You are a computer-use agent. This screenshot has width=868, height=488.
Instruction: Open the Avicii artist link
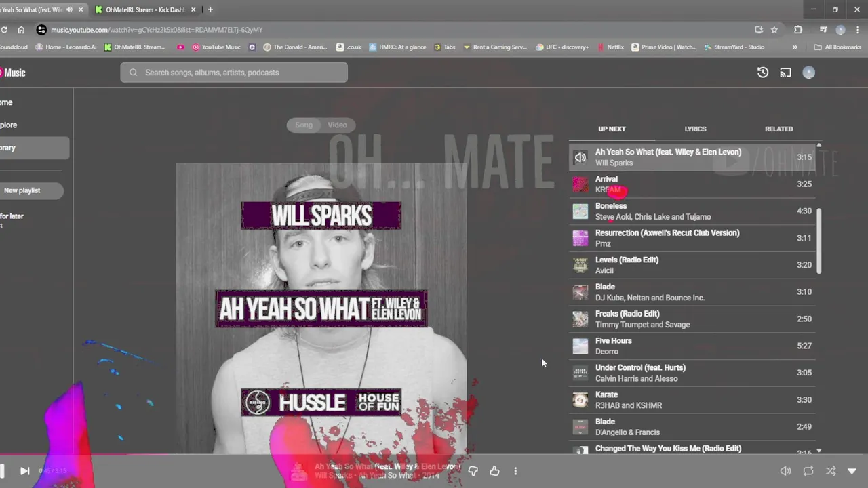[604, 270]
